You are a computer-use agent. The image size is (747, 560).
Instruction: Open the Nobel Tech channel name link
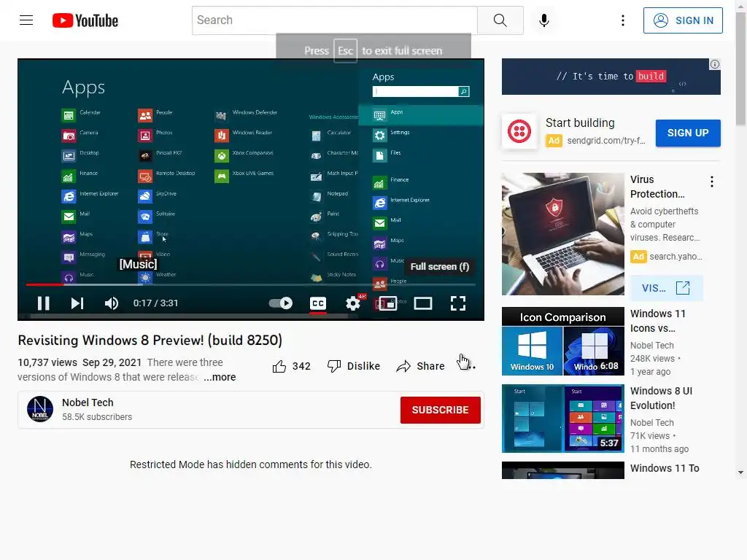click(x=88, y=402)
